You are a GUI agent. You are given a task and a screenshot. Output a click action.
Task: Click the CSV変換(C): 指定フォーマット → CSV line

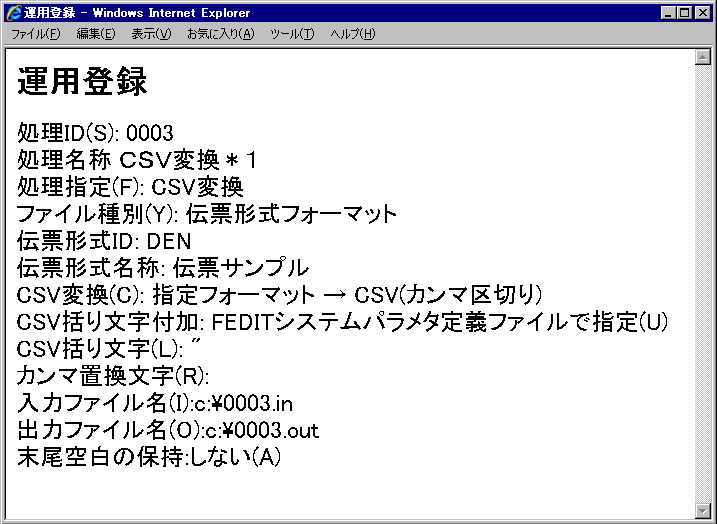tap(279, 295)
